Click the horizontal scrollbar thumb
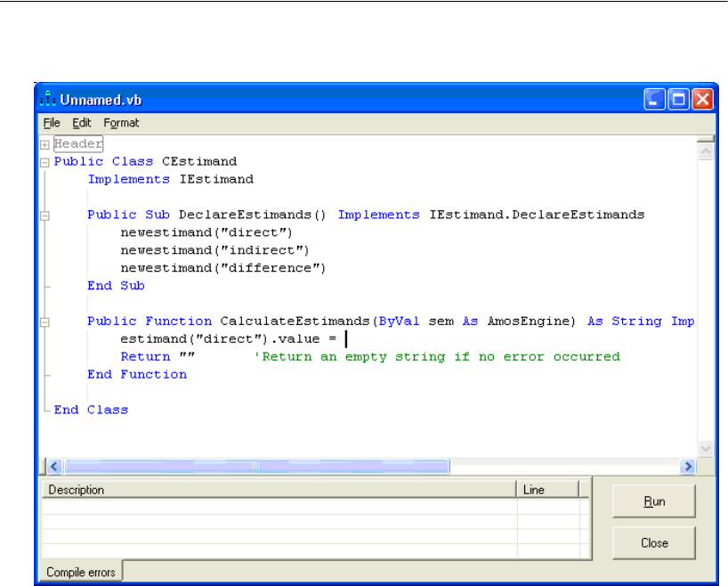Image resolution: width=728 pixels, height=586 pixels. click(x=256, y=466)
